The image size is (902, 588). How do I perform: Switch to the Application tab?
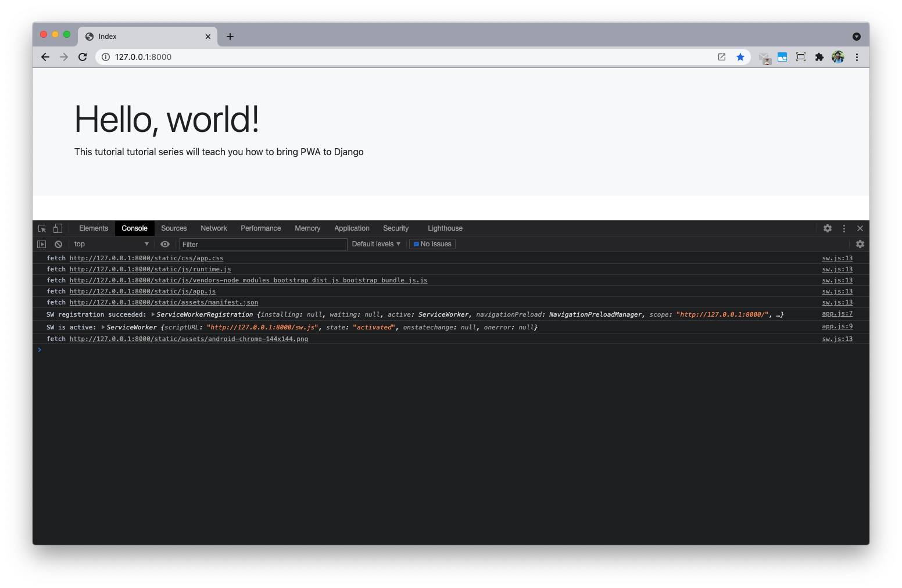pos(352,228)
